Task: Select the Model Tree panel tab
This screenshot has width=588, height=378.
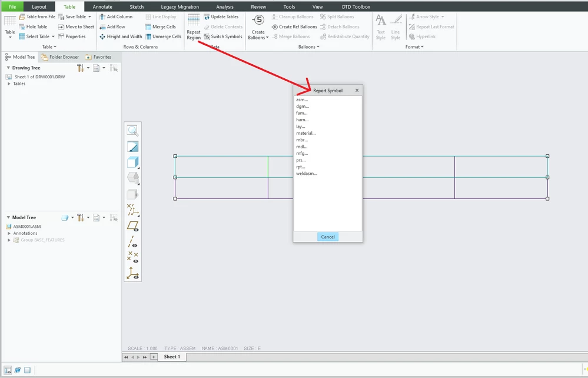Action: point(20,57)
